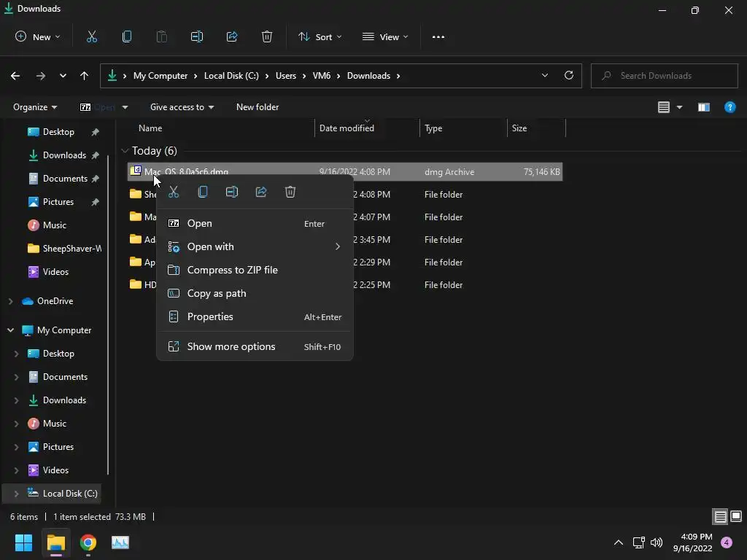Open the notification badge showing 4
747x560 pixels.
point(727,542)
